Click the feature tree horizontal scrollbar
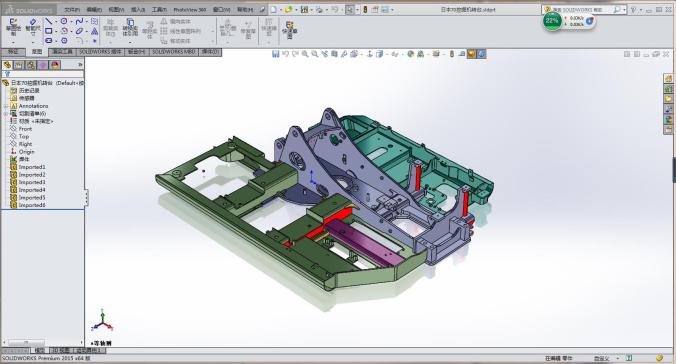676x364 pixels. pos(26,342)
